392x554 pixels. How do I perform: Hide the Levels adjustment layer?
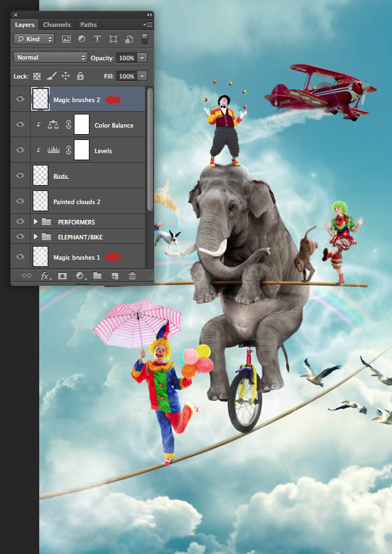(20, 149)
